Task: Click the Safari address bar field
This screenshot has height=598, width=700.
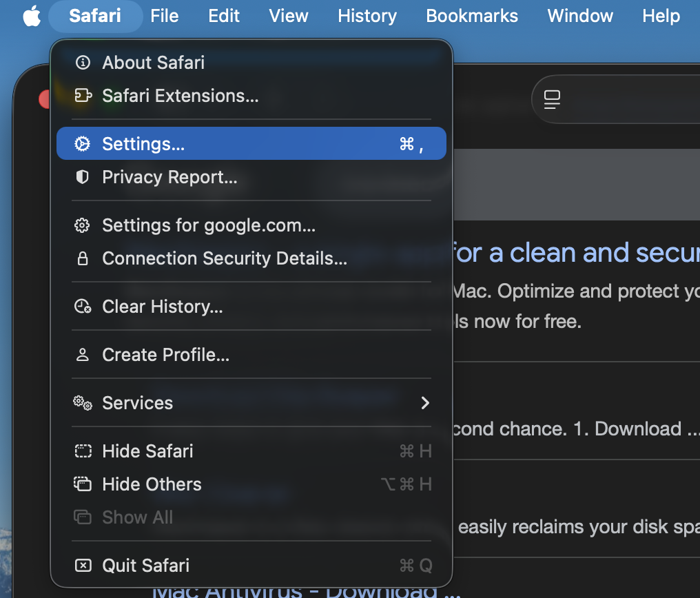Action: pos(634,100)
